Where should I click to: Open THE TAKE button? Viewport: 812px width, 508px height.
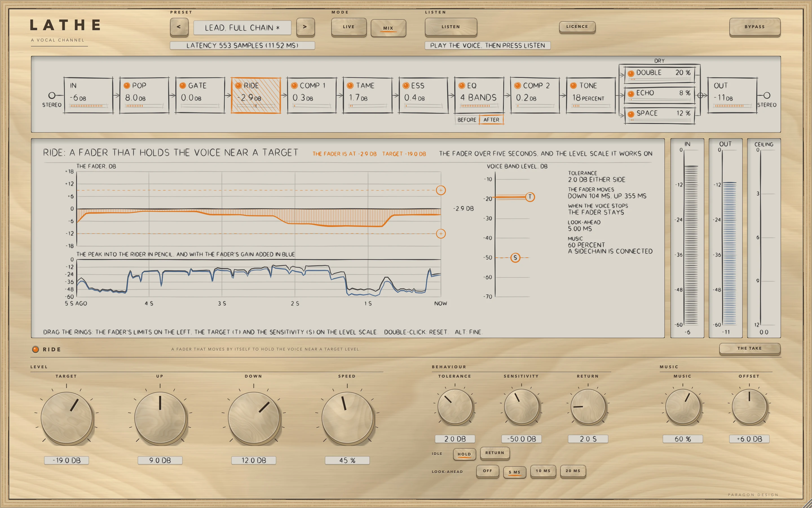point(750,349)
